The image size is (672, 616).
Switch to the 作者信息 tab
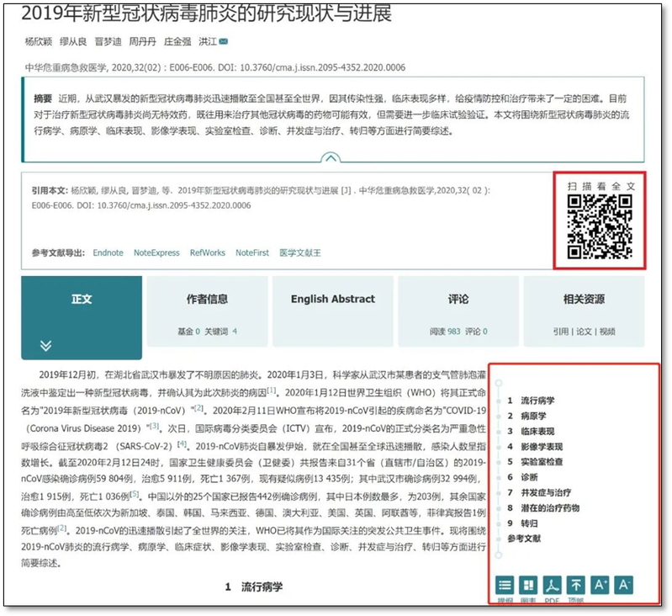click(207, 300)
